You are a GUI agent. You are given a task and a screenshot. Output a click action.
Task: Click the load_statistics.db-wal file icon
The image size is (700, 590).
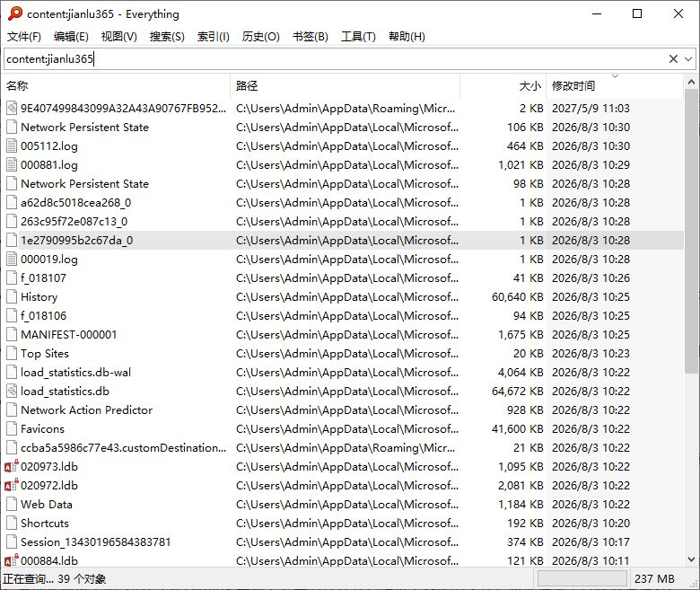(12, 373)
